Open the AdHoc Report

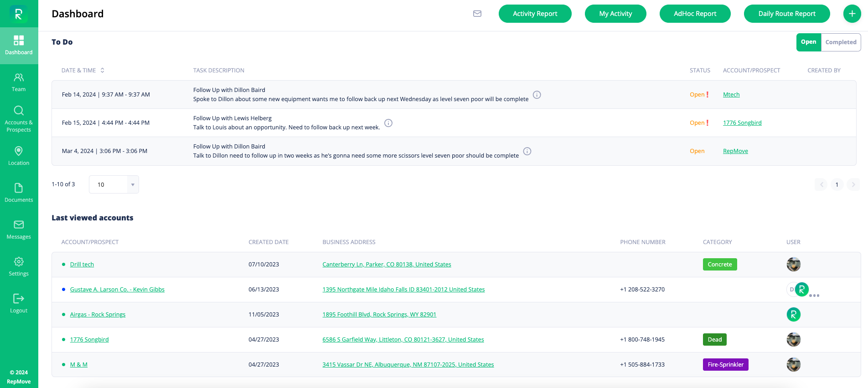(695, 14)
